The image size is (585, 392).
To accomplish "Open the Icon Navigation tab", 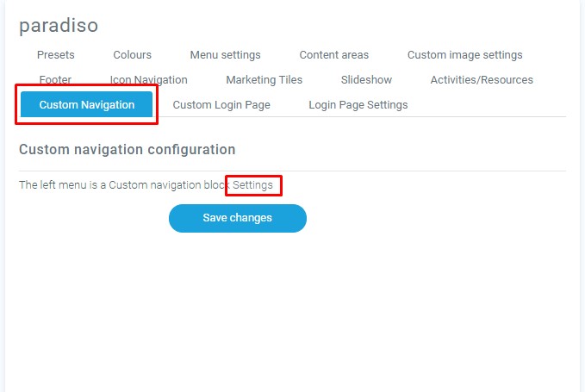I will click(x=148, y=80).
